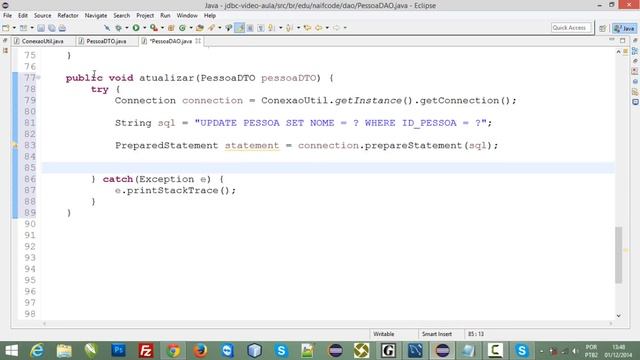Open the Help menu
Viewport: 640px width, 360px height.
pyautogui.click(x=210, y=16)
